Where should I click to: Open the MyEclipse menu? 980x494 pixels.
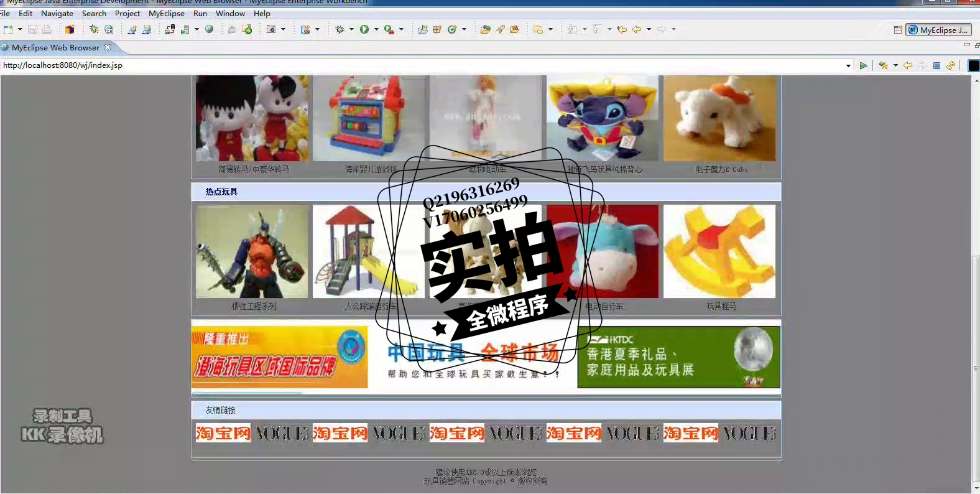pyautogui.click(x=167, y=13)
